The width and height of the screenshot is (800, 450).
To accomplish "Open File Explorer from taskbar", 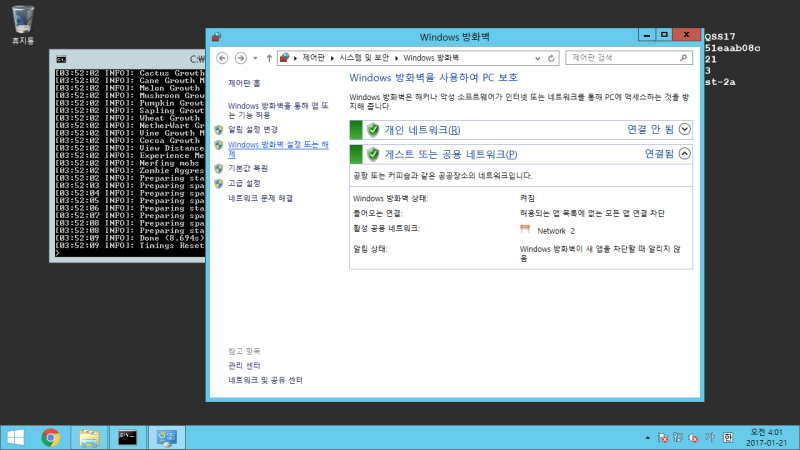I will click(89, 437).
